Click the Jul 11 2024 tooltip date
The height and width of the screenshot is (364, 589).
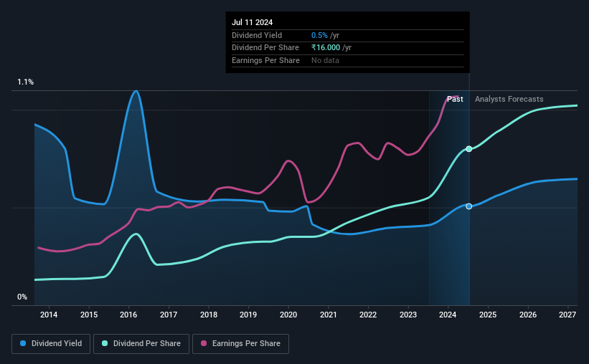tap(252, 22)
